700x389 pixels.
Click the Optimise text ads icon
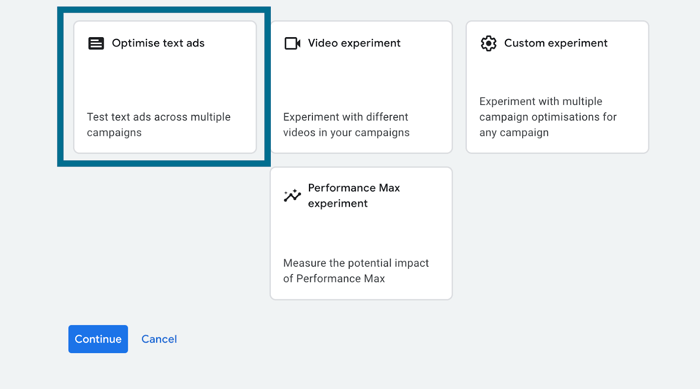tap(96, 43)
